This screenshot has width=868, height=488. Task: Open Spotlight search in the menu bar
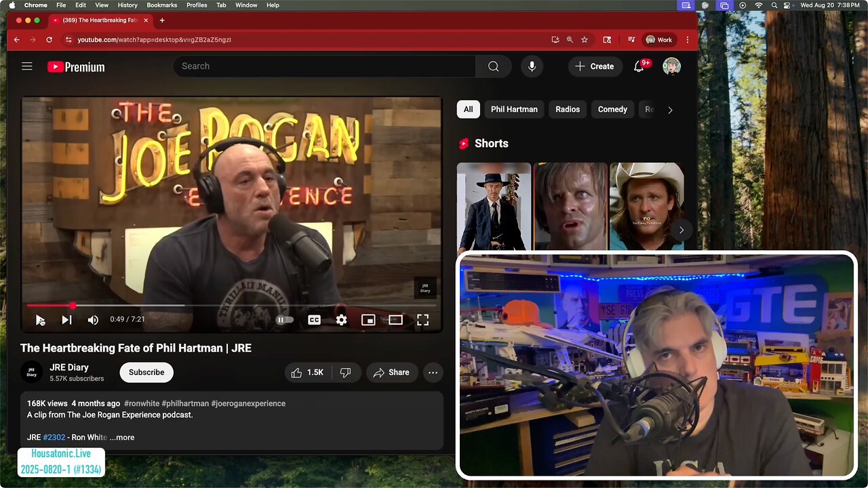pyautogui.click(x=774, y=5)
